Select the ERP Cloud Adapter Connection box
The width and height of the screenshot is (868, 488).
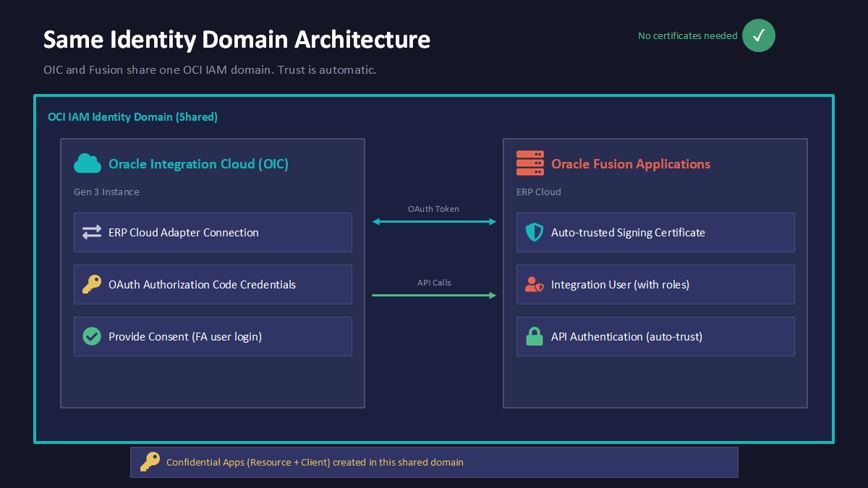pos(213,233)
